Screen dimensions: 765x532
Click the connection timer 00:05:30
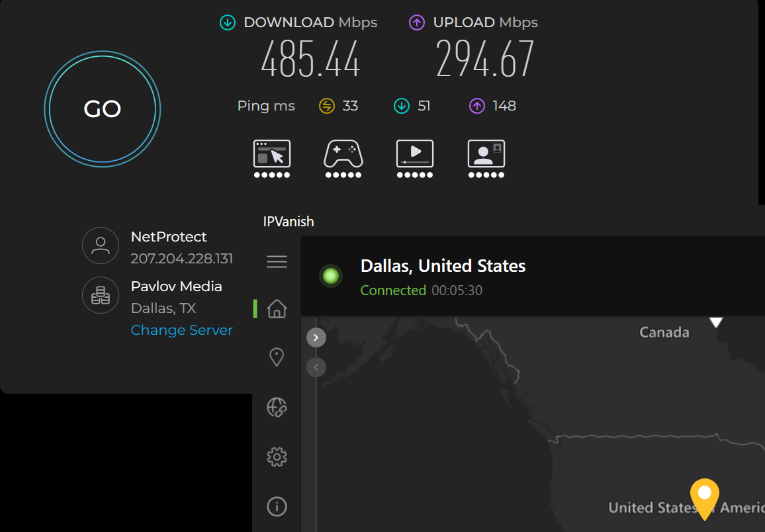[x=457, y=290]
